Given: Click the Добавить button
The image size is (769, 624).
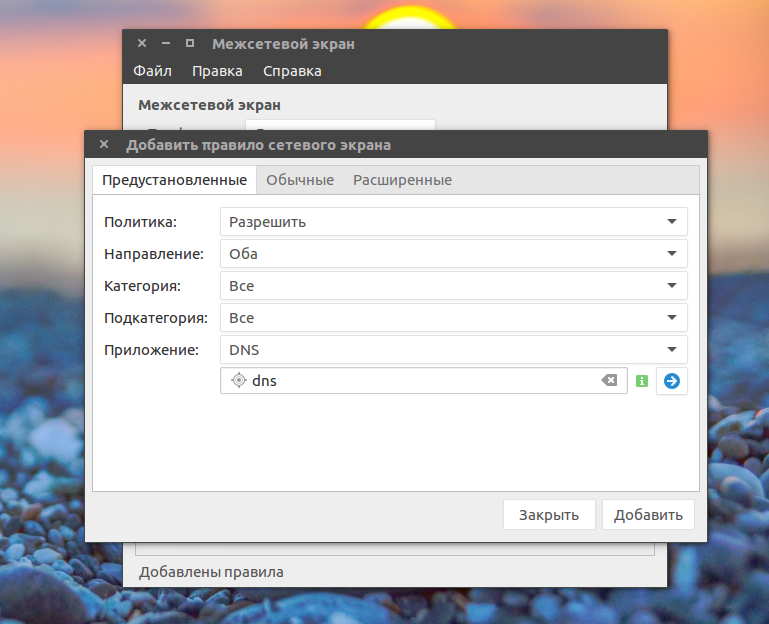Looking at the screenshot, I should pos(648,515).
